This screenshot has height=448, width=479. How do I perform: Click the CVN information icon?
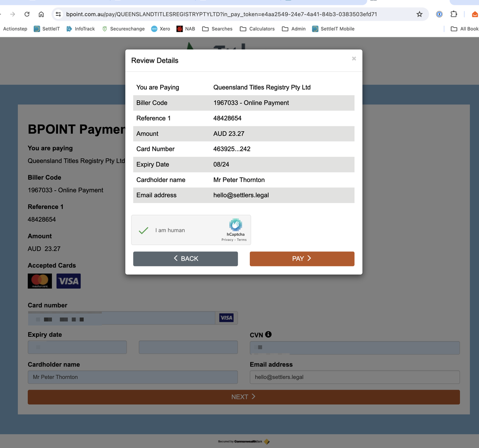[269, 334]
